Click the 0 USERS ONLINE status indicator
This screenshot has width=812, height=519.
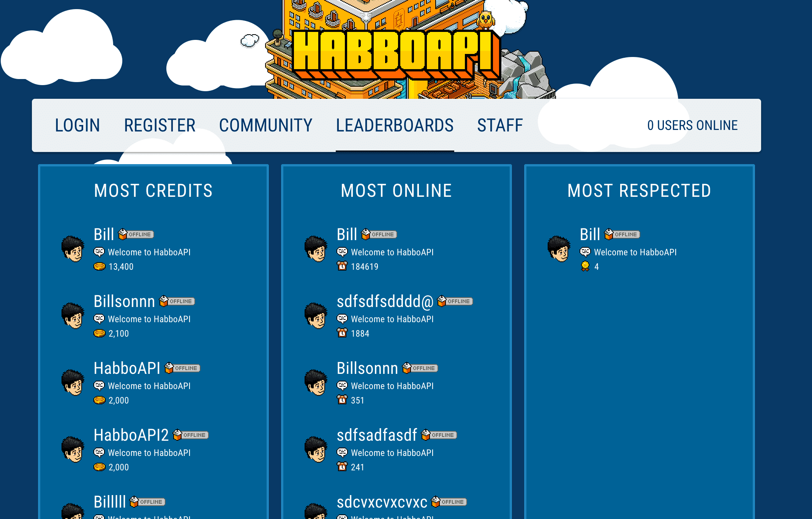point(692,125)
